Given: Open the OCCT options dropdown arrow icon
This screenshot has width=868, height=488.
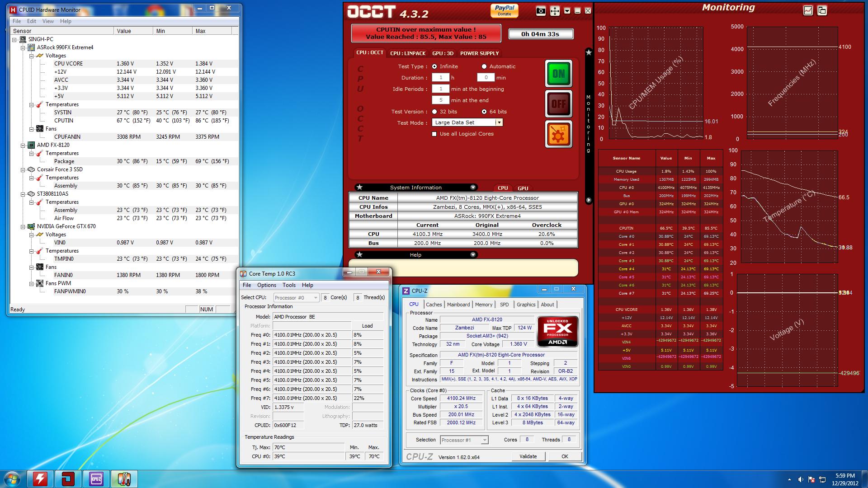Looking at the screenshot, I should [x=567, y=11].
